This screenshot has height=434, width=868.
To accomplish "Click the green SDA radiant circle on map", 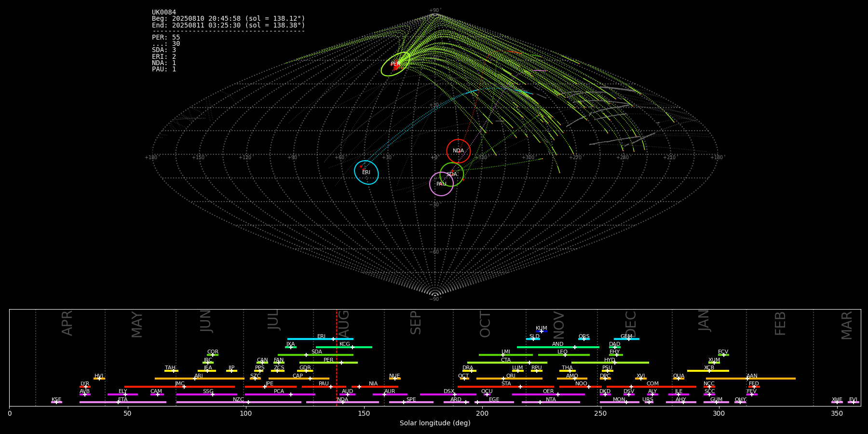I will (x=452, y=175).
